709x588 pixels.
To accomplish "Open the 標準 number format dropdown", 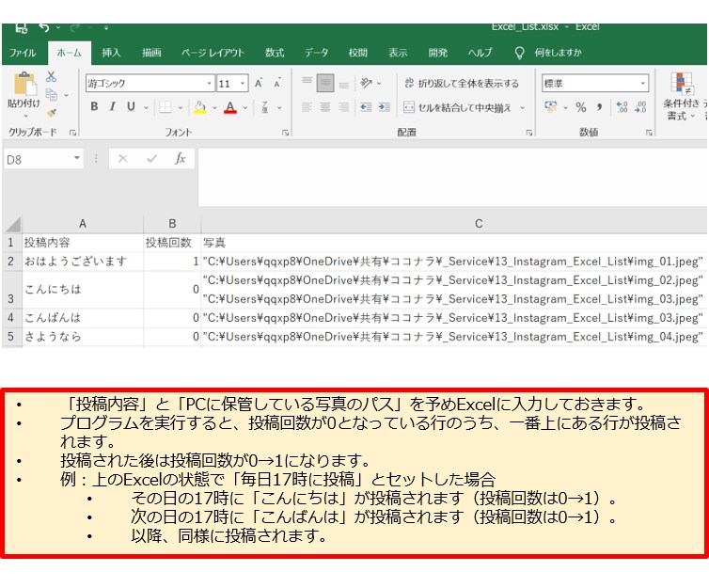I will pos(642,83).
